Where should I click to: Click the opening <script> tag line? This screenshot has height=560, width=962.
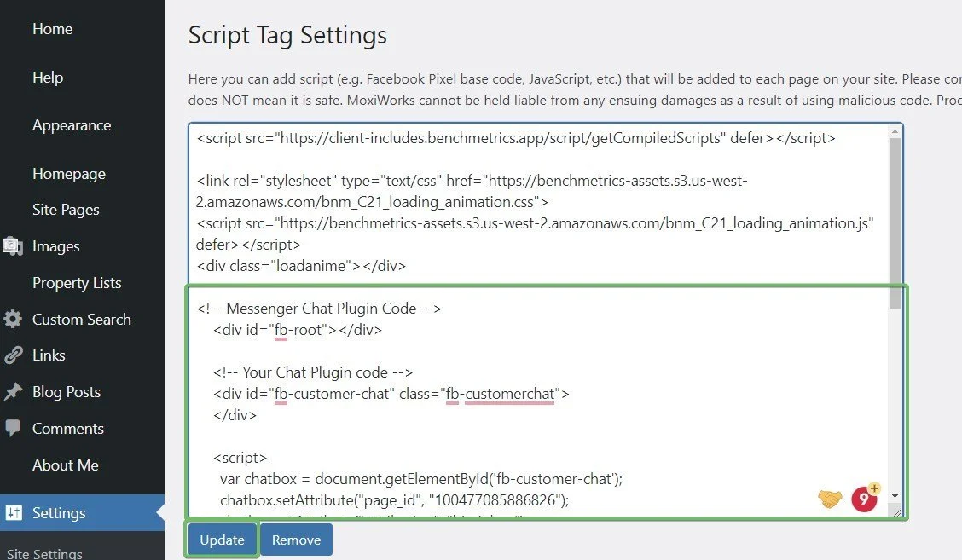pyautogui.click(x=240, y=458)
